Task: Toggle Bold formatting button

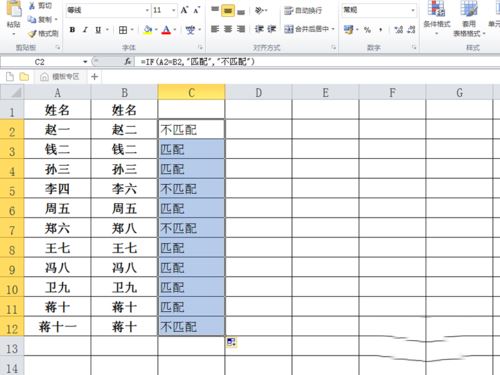Action: [72, 30]
